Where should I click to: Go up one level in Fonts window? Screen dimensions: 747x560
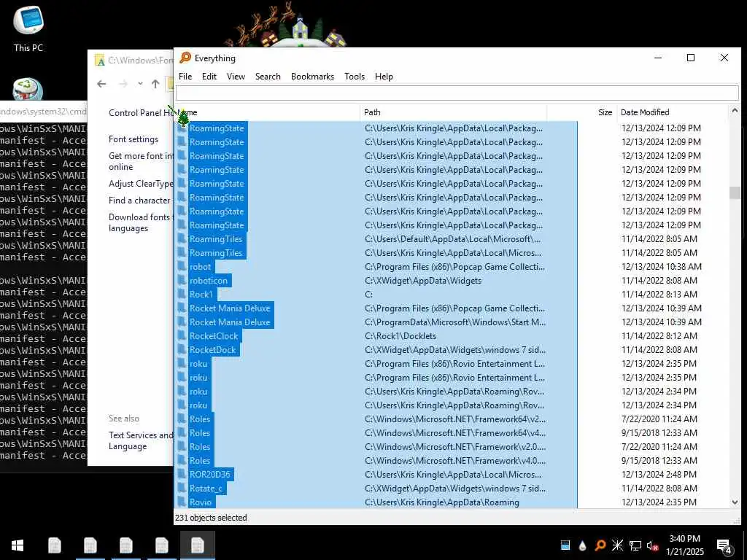[x=155, y=84]
